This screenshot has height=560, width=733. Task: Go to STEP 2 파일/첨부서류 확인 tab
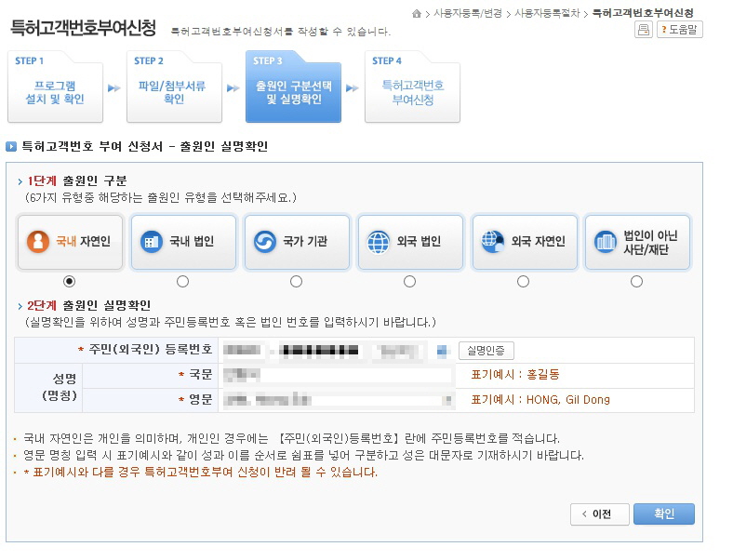tap(174, 87)
